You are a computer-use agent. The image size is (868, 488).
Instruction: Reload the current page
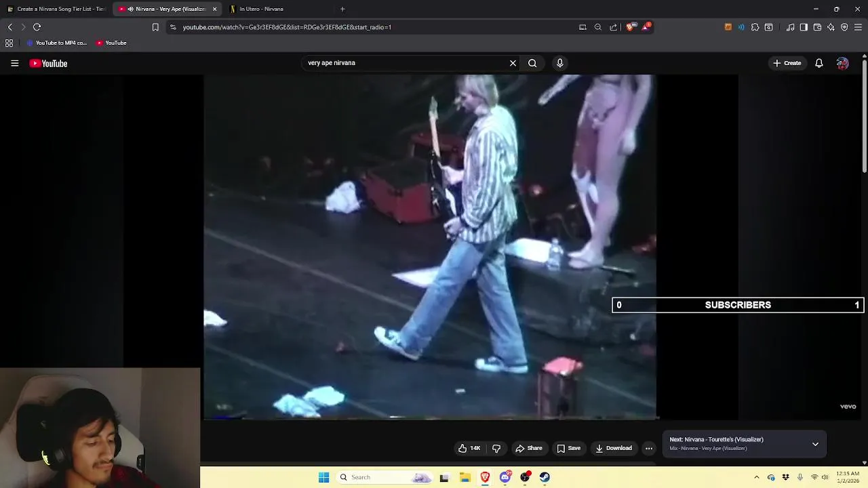click(37, 27)
